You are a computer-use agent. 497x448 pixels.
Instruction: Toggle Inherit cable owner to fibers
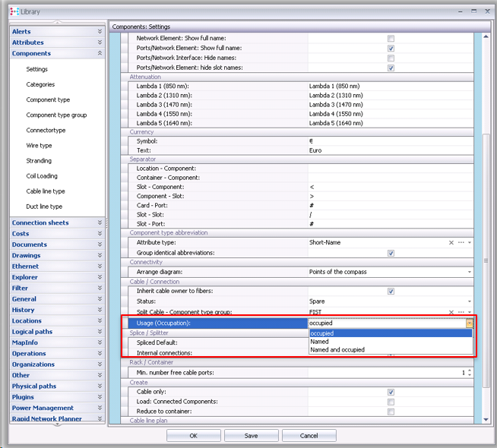[x=391, y=292]
